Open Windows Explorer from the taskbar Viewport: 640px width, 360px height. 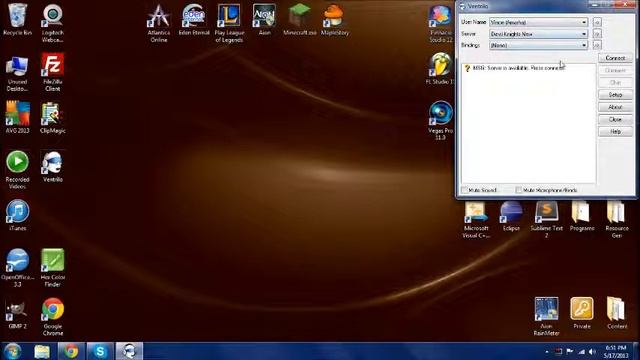[x=42, y=351]
